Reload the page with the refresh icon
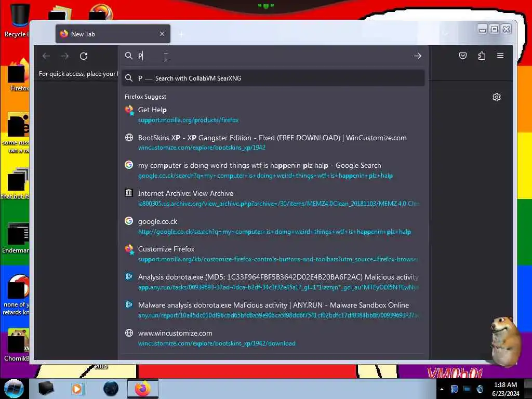The height and width of the screenshot is (399, 532). point(84,56)
